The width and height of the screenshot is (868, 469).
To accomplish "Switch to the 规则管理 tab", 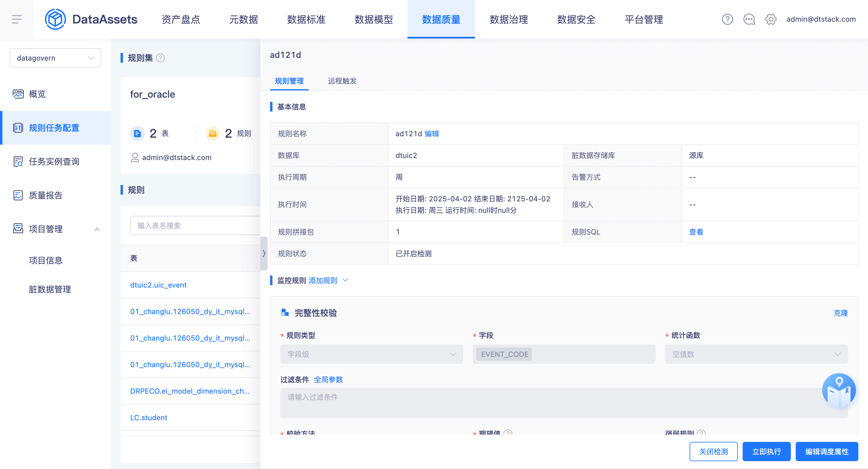I will tap(289, 81).
